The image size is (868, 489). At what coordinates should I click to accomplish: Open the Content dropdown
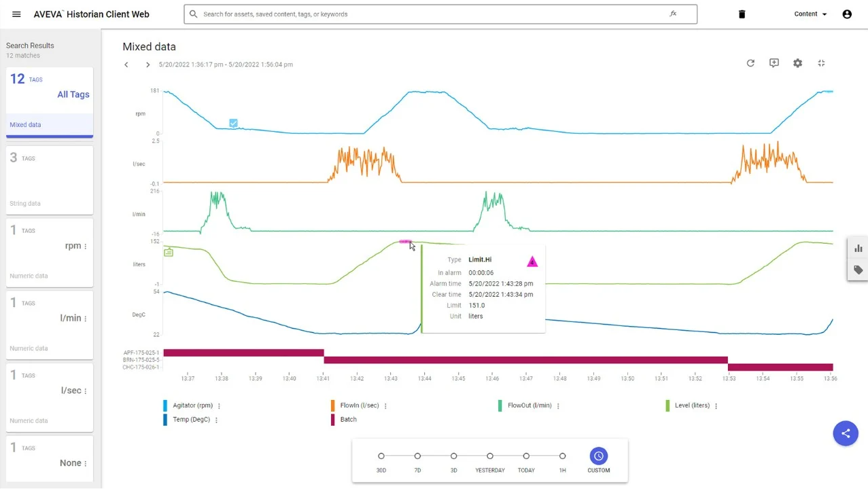pyautogui.click(x=810, y=14)
